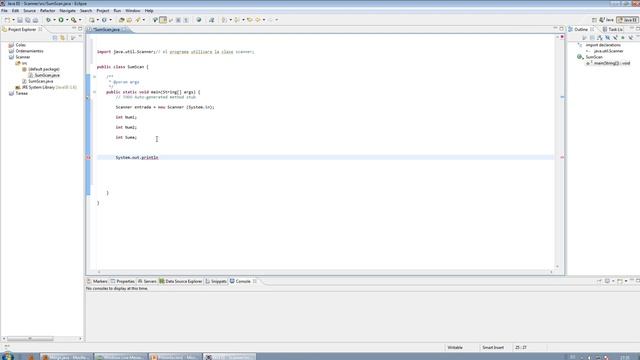Select the (default package) tree node
The height and width of the screenshot is (360, 640).
pos(44,69)
